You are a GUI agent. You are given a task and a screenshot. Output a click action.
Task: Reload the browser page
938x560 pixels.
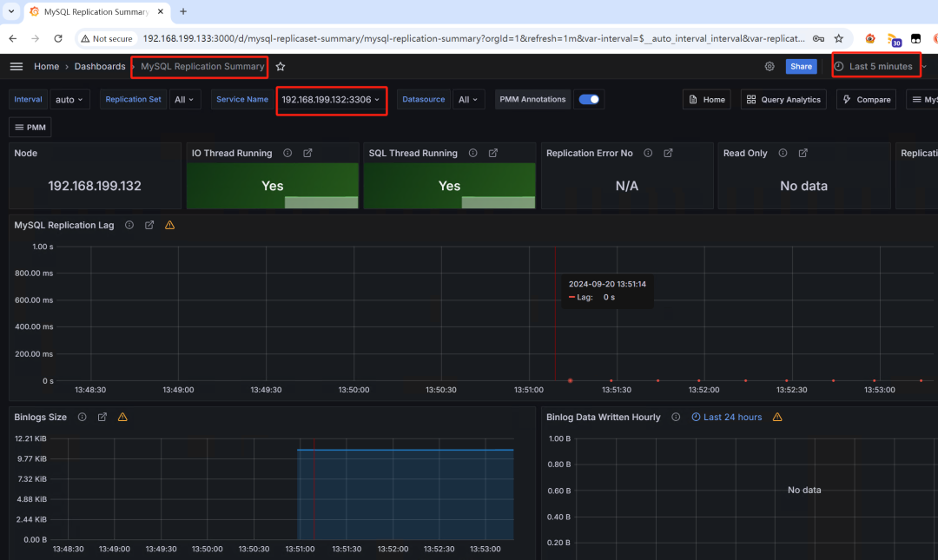pos(58,38)
